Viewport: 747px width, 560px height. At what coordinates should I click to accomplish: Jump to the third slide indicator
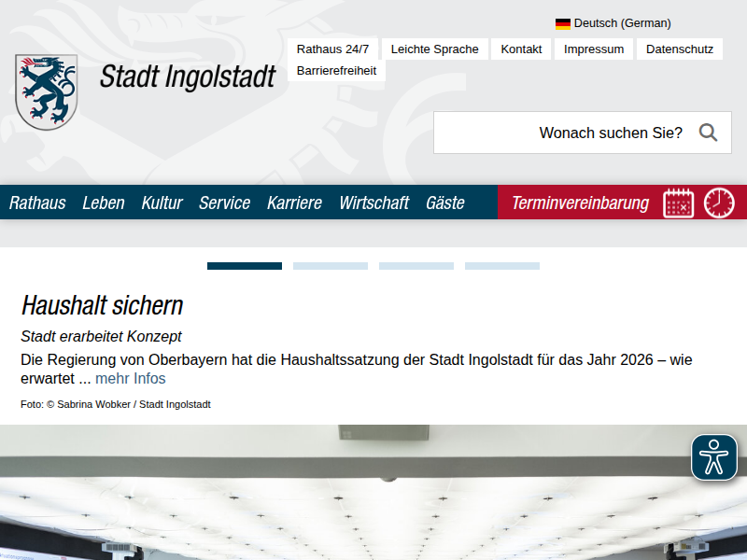(x=416, y=266)
